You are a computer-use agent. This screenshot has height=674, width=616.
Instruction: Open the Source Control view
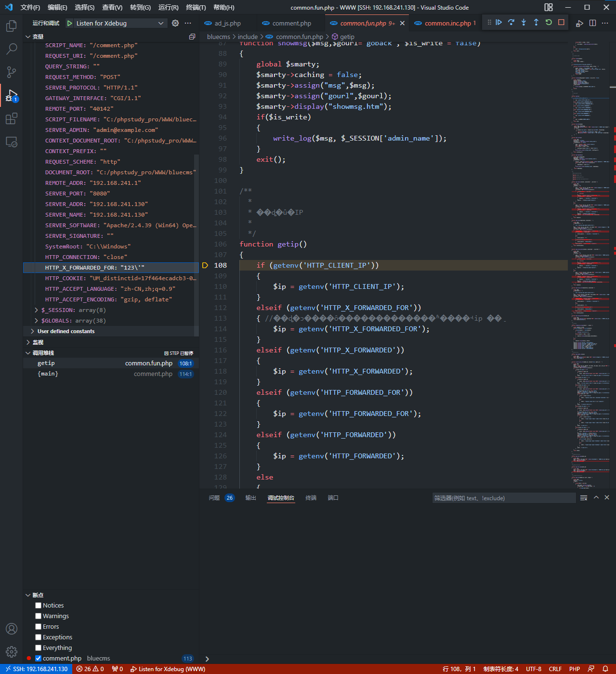click(12, 72)
